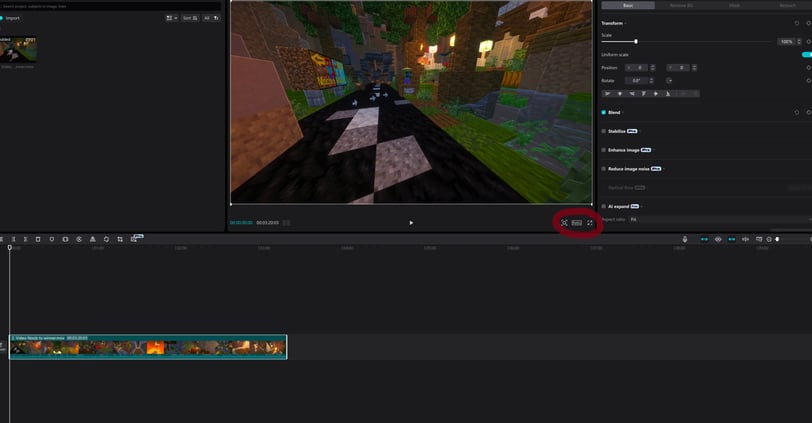Add a keyframe for Position
The height and width of the screenshot is (423, 812).
tap(808, 68)
